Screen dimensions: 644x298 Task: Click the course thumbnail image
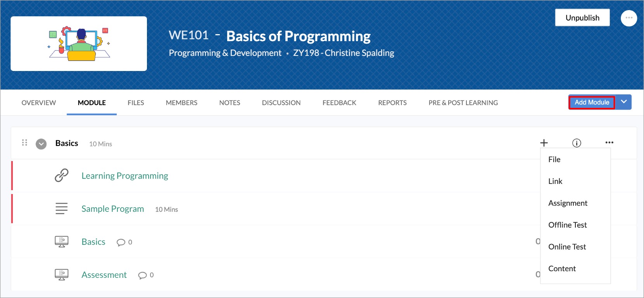[x=79, y=43]
